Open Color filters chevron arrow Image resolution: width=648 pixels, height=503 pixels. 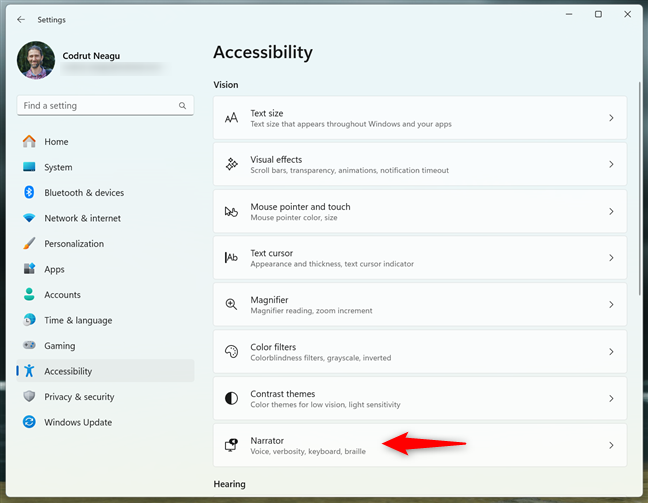pyautogui.click(x=611, y=352)
